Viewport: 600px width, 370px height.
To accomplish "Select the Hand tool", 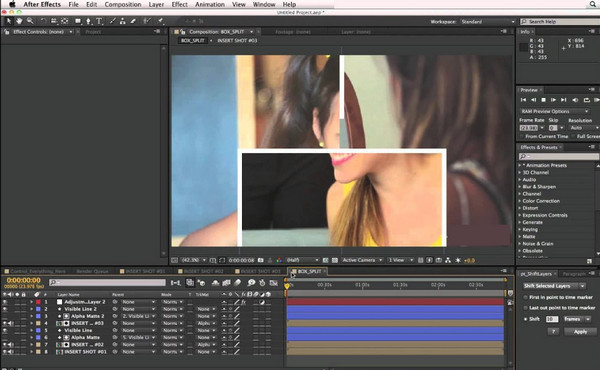I will click(x=19, y=21).
